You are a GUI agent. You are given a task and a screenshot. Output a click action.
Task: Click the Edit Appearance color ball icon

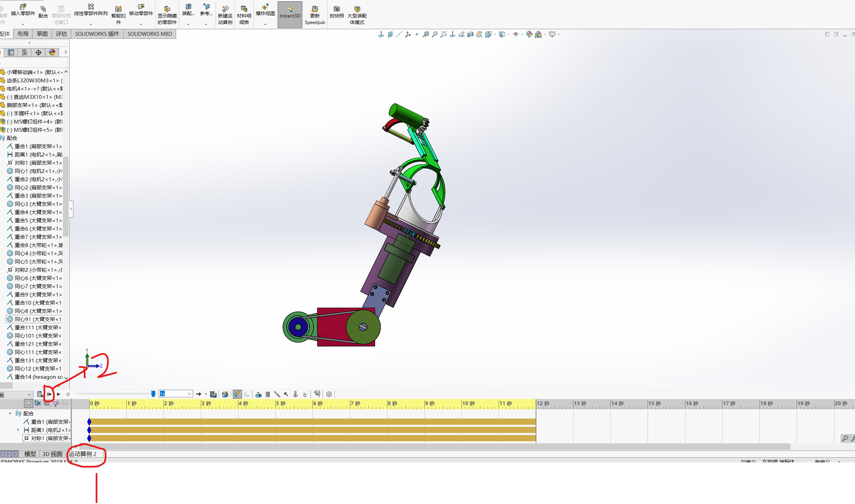click(x=529, y=34)
